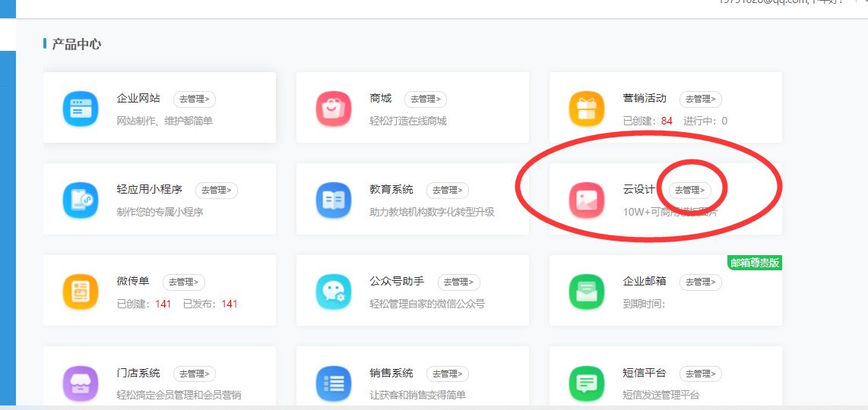This screenshot has width=868, height=410.
Task: Click the 云设计 title text
Action: (x=639, y=190)
